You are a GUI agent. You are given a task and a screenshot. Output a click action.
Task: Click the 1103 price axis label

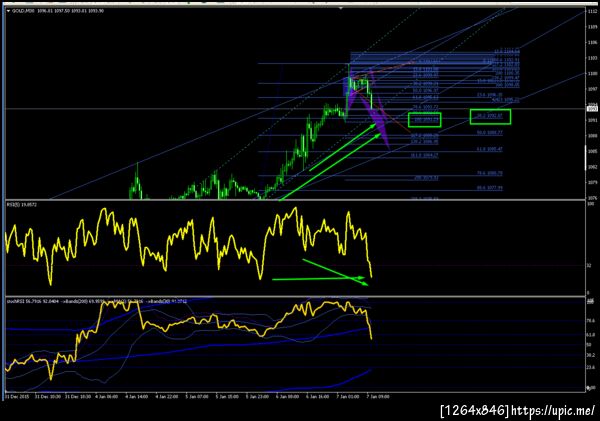pos(592,58)
